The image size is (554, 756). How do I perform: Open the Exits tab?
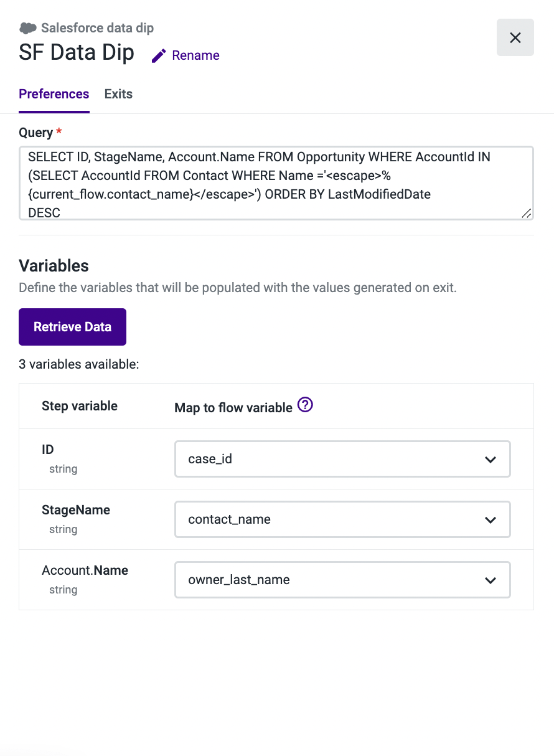pyautogui.click(x=118, y=94)
